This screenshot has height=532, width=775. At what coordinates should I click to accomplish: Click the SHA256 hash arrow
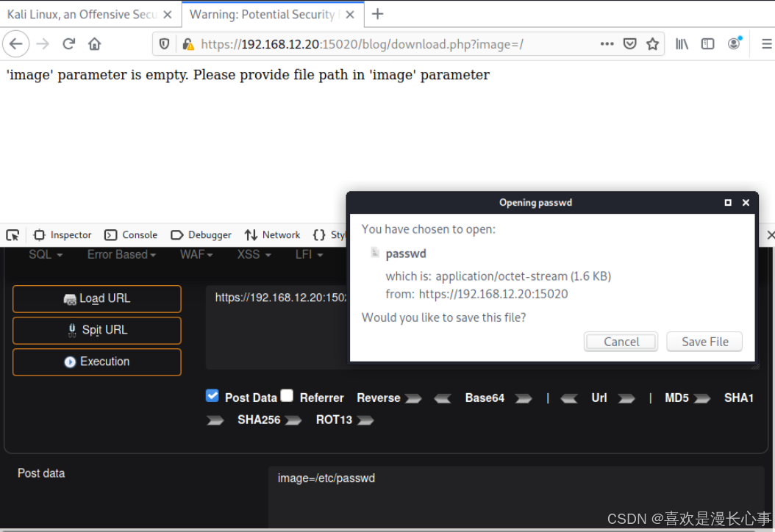coord(293,420)
